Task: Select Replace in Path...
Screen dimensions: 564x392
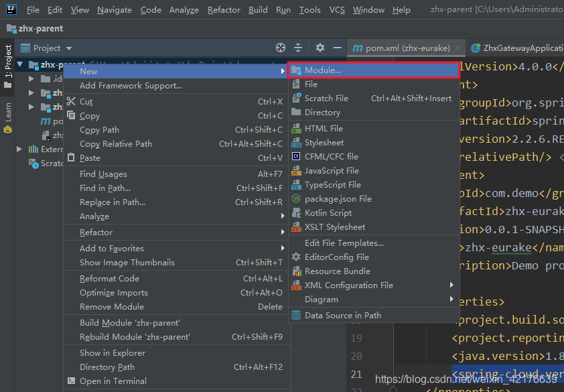Action: pos(176,202)
